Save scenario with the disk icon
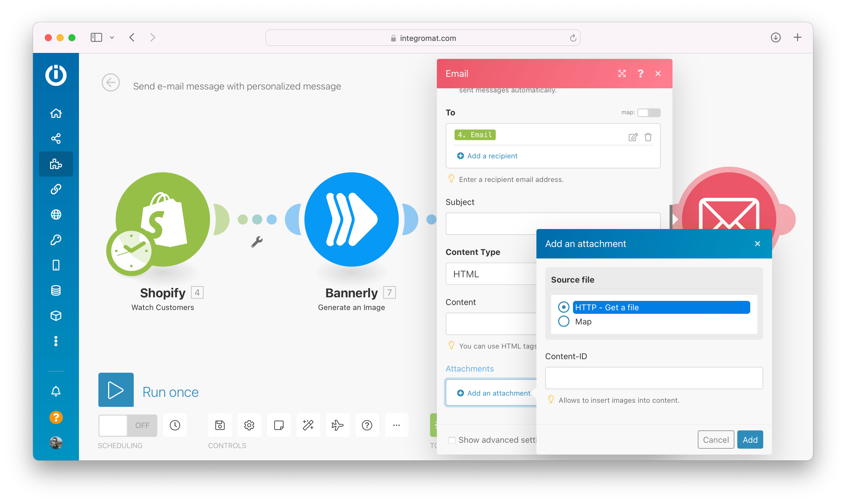The width and height of the screenshot is (846, 504). [x=220, y=425]
